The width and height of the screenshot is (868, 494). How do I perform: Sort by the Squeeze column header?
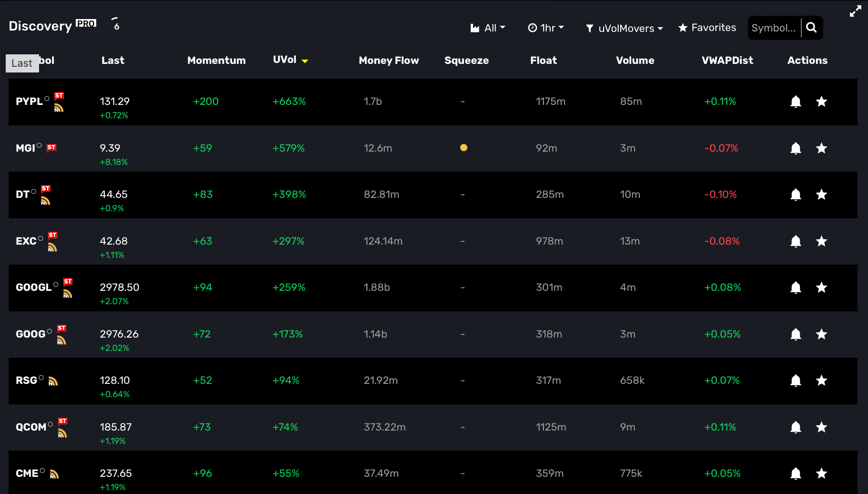coord(466,61)
